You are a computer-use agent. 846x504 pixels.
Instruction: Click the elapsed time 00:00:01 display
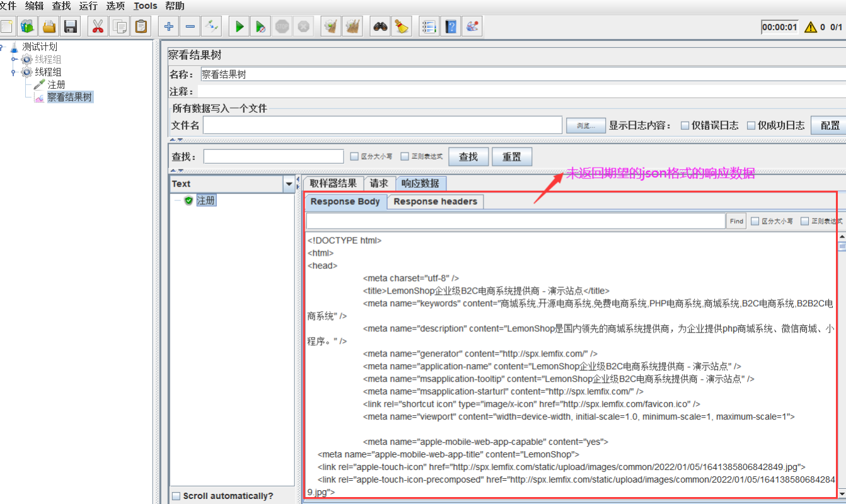(780, 26)
